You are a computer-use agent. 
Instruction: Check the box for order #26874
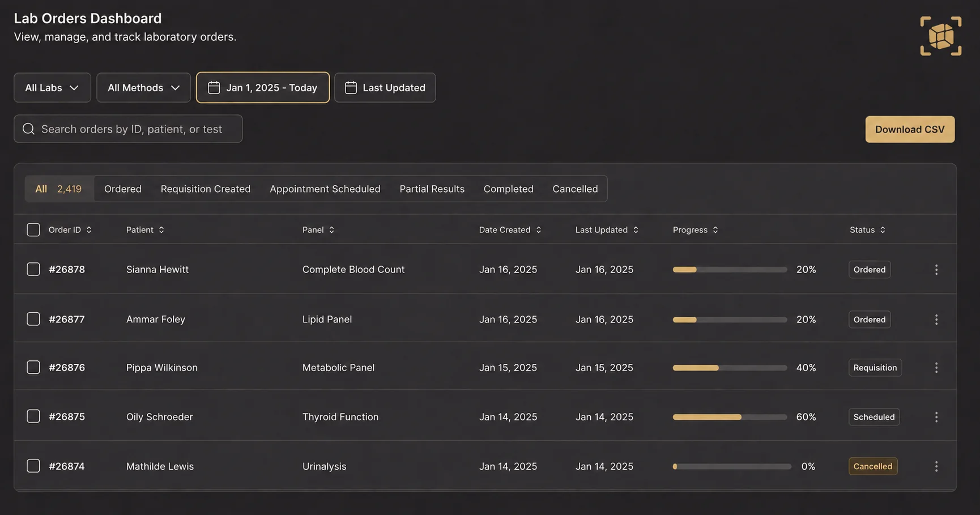pyautogui.click(x=33, y=466)
